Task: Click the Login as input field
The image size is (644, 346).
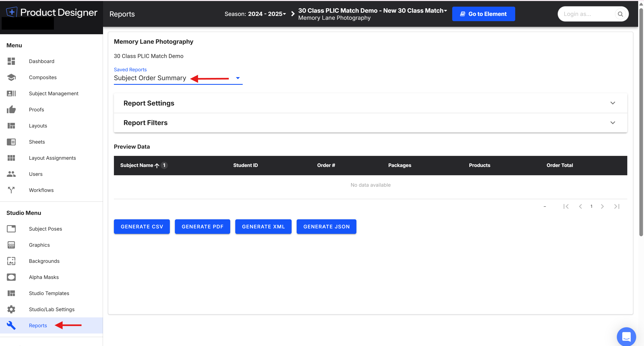Action: (x=586, y=14)
